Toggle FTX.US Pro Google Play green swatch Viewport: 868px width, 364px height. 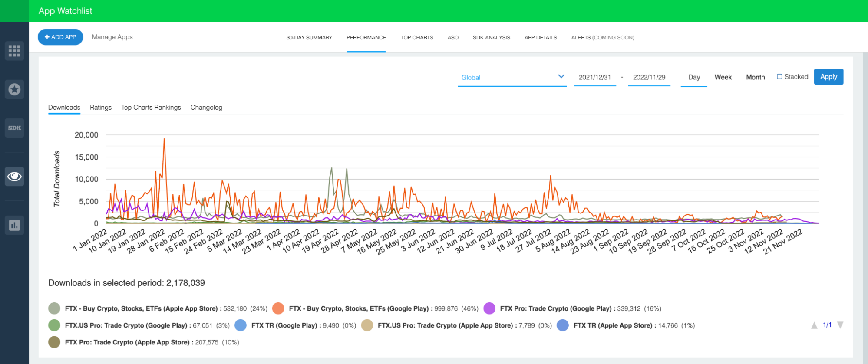tap(54, 325)
